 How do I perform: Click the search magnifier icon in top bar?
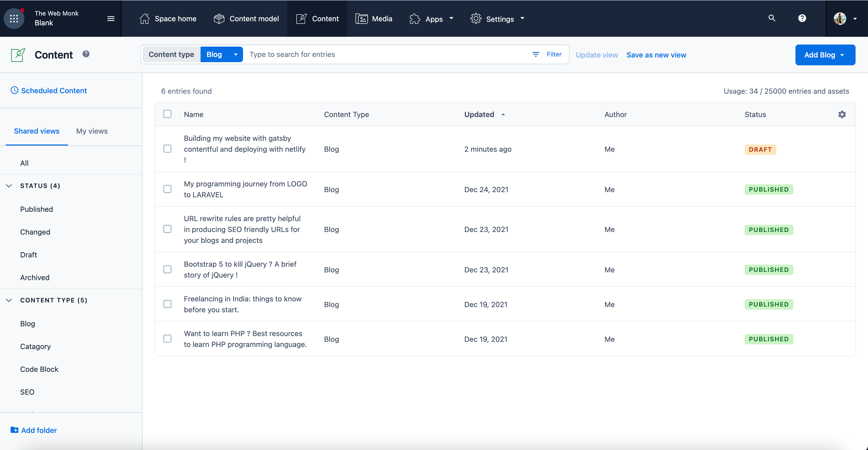click(x=772, y=18)
